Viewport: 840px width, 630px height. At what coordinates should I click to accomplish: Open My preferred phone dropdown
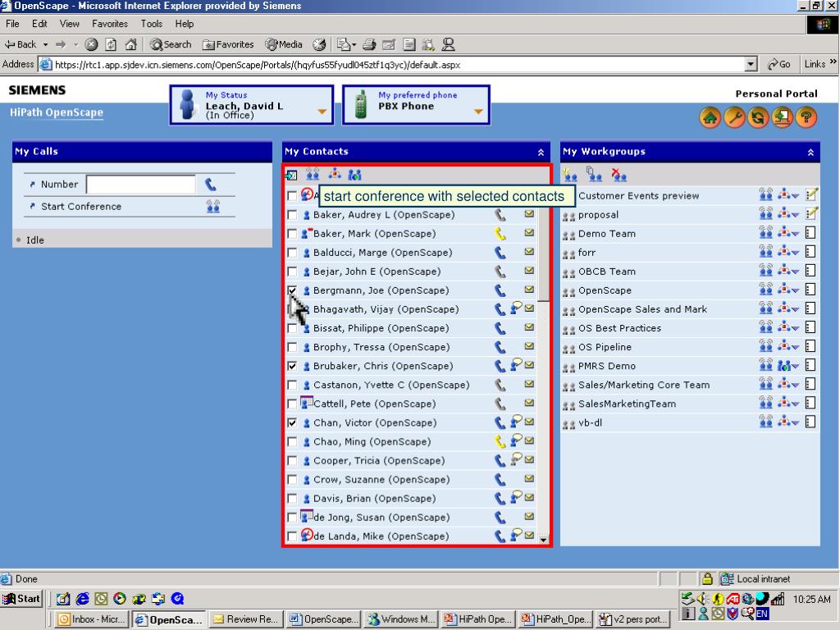click(x=478, y=112)
